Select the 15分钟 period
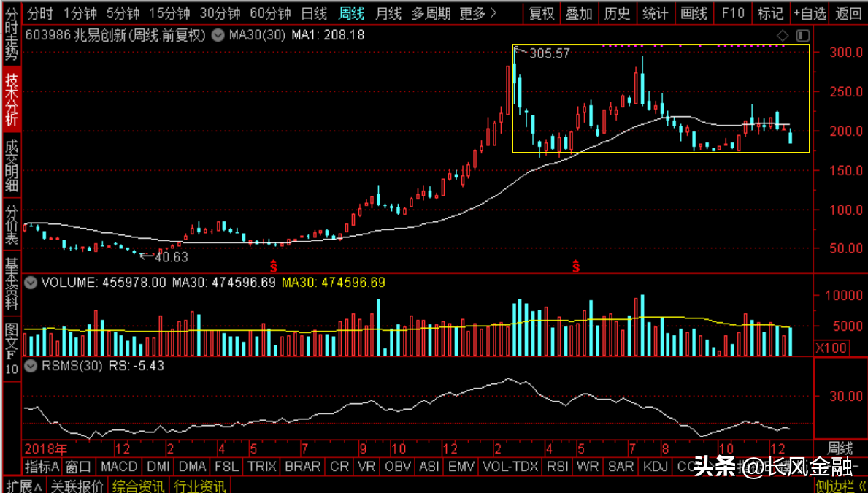The image size is (868, 493). click(169, 12)
